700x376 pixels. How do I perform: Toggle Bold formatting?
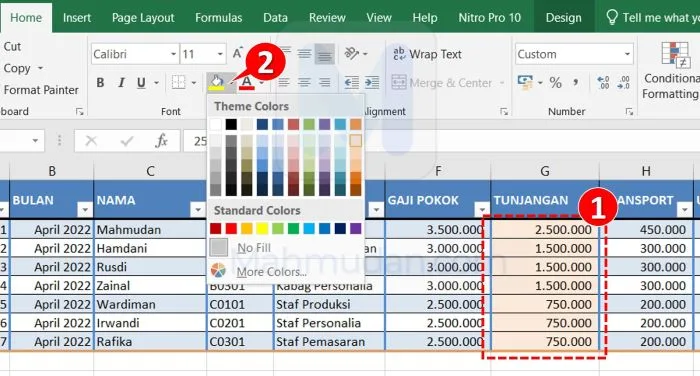point(100,83)
